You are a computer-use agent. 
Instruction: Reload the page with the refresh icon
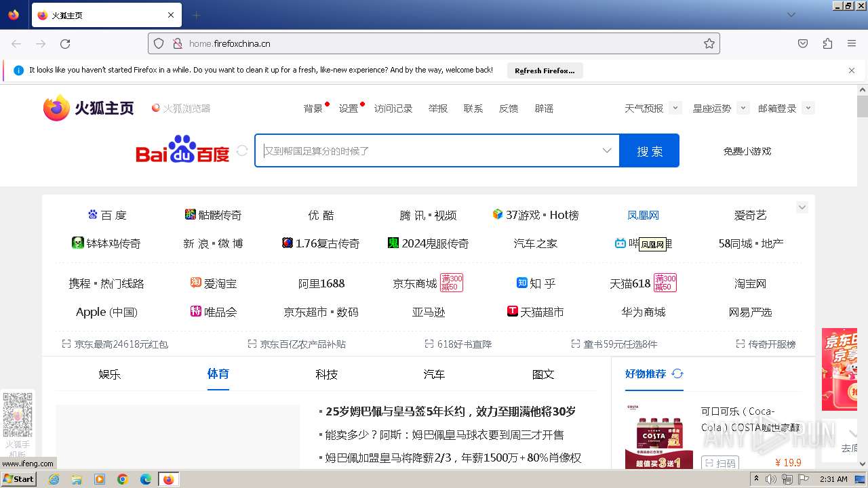pyautogui.click(x=65, y=43)
